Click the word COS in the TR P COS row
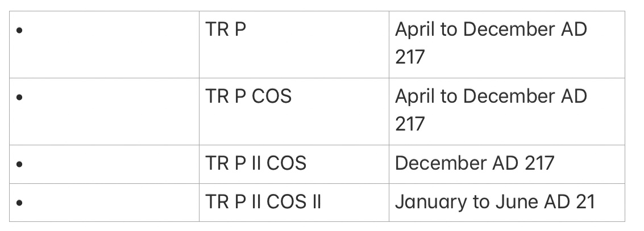This screenshot has height=231, width=644. [271, 96]
